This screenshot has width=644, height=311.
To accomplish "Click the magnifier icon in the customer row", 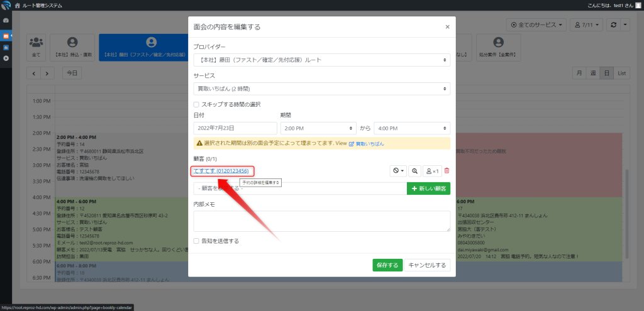I will [415, 171].
